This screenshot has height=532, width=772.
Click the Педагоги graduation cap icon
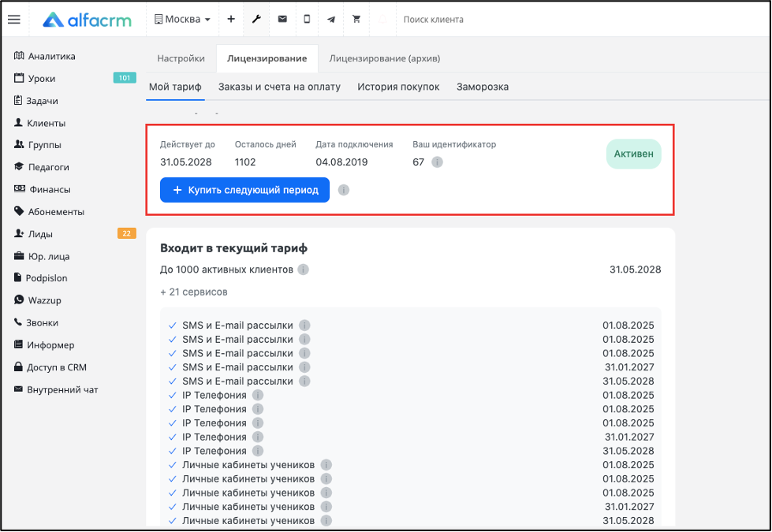19,166
